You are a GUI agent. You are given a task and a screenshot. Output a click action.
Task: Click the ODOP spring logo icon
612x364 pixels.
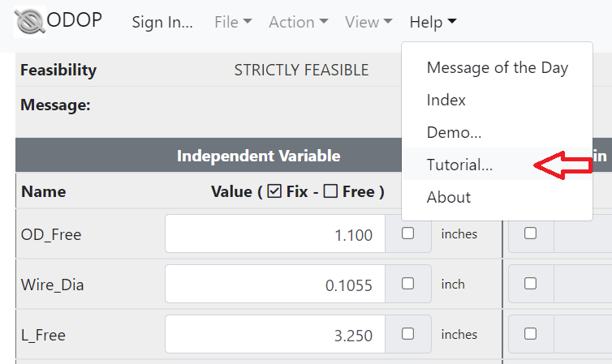30,22
